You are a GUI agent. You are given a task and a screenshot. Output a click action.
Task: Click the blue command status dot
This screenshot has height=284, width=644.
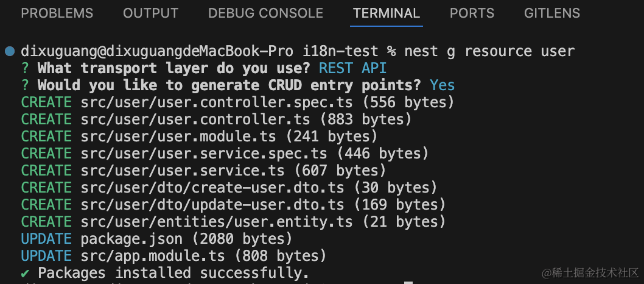9,51
